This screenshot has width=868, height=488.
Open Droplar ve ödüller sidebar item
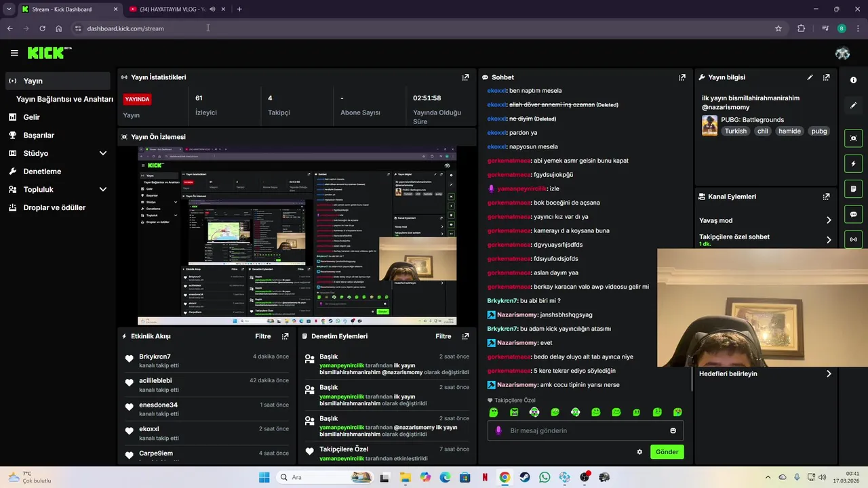[58, 207]
